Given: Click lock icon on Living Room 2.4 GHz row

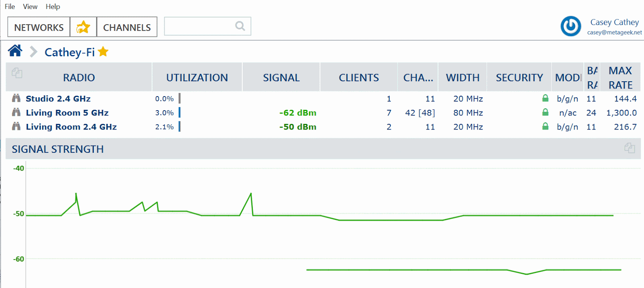Looking at the screenshot, I should [x=545, y=126].
